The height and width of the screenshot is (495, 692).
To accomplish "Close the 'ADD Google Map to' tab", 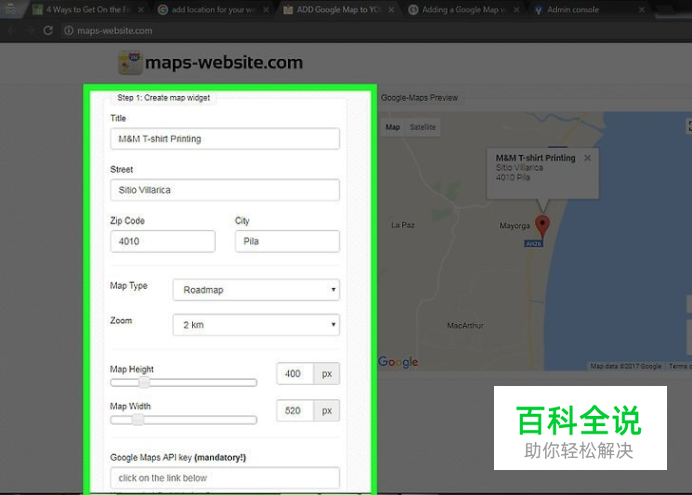I will (391, 9).
